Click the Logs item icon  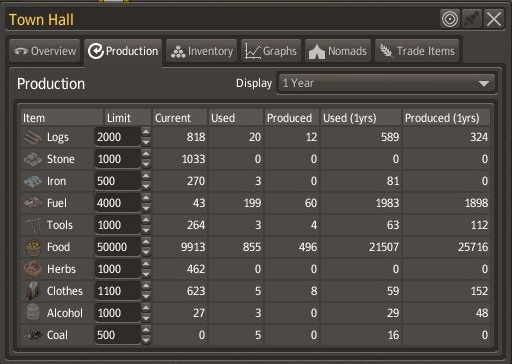33,137
